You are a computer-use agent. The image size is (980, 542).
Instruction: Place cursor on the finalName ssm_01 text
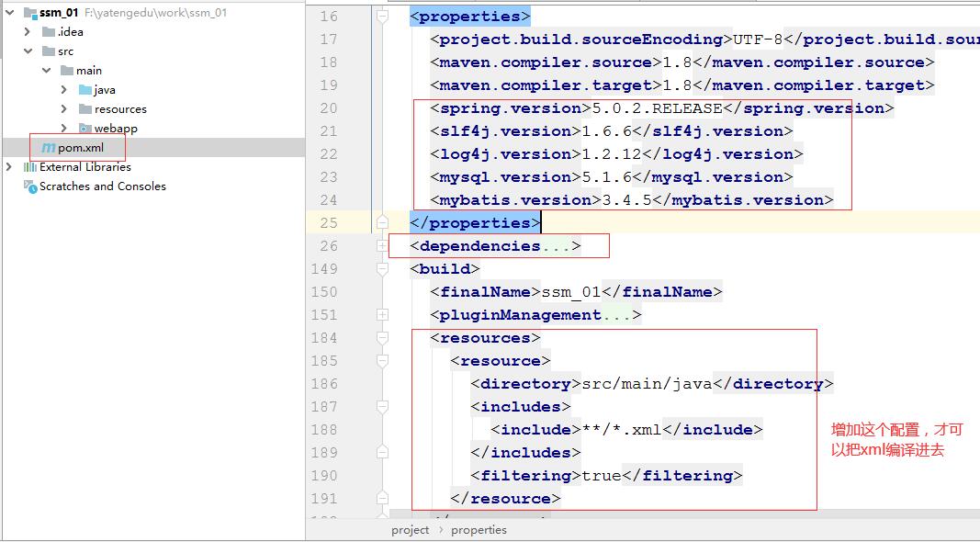(570, 292)
